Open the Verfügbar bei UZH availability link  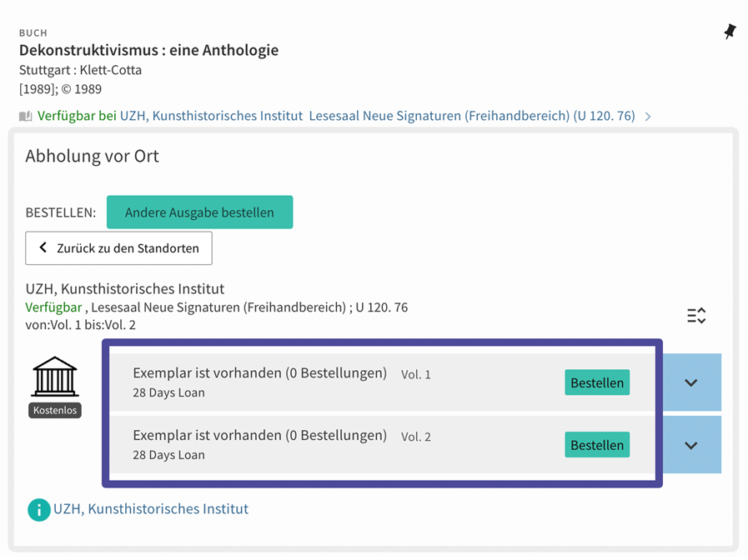coord(334,117)
